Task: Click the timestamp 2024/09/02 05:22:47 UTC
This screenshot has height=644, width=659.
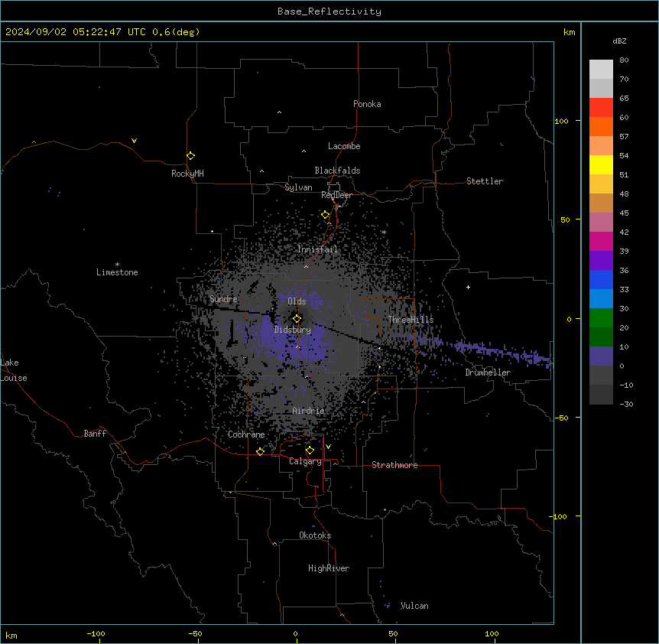Action: [x=76, y=32]
